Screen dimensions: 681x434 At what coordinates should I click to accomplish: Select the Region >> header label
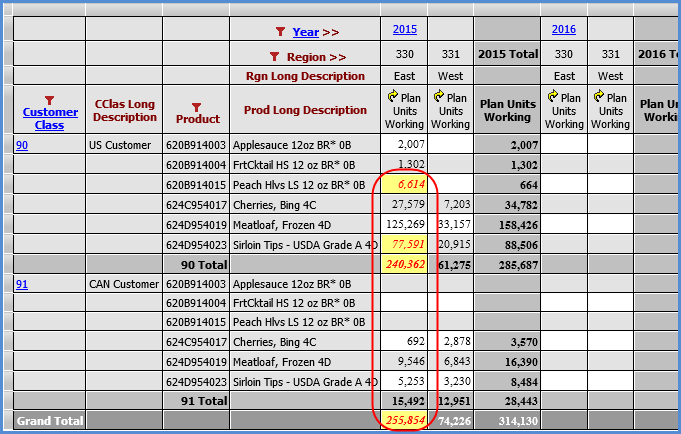[316, 57]
